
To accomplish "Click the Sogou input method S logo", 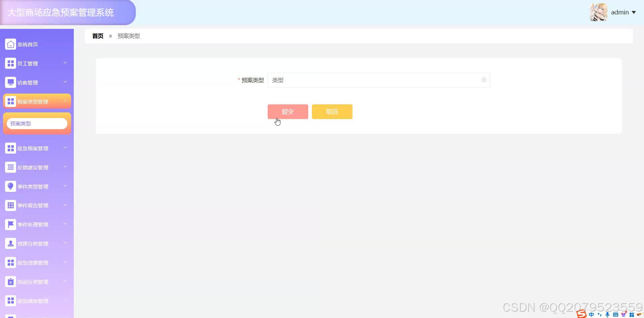I will pyautogui.click(x=582, y=314).
